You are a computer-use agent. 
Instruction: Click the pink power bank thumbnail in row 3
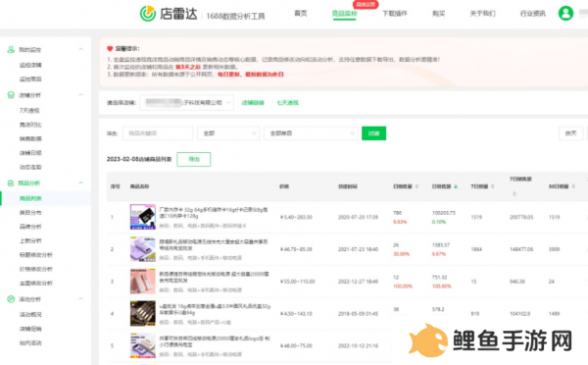point(142,281)
